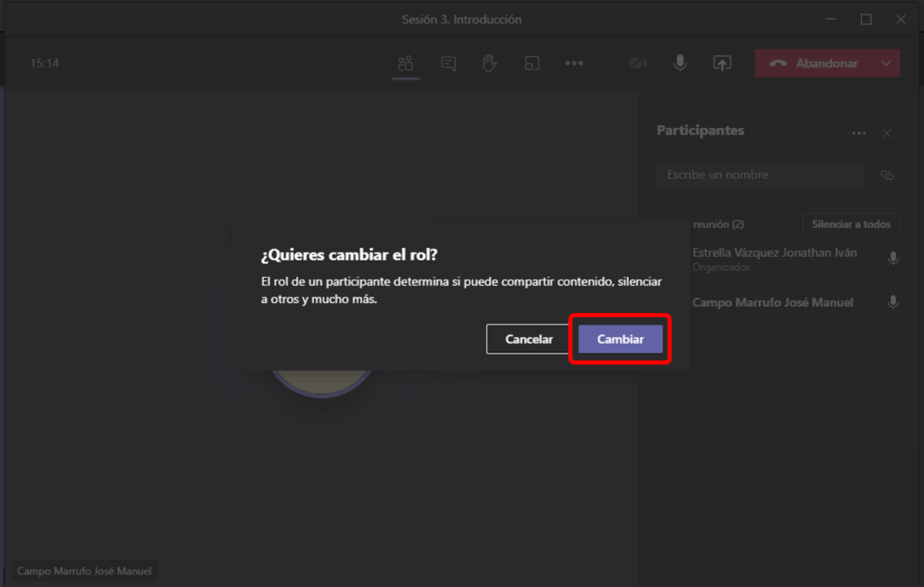The height and width of the screenshot is (587, 924).
Task: Click Silenciar a todos button
Action: pos(850,224)
